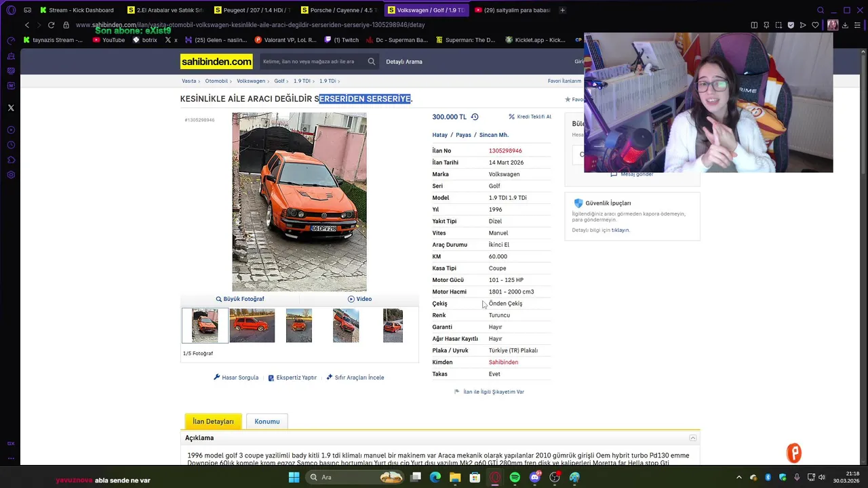Open OBS Studio from taskbar
Image resolution: width=868 pixels, height=488 pixels.
coord(555,477)
